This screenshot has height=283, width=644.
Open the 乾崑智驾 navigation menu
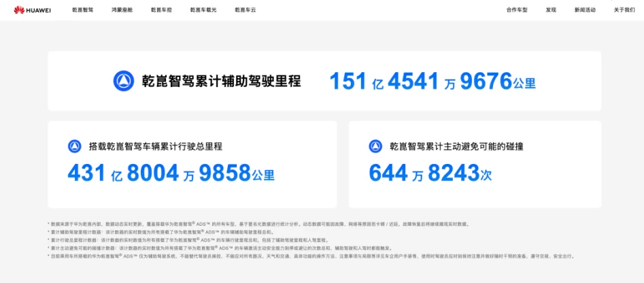click(x=82, y=10)
